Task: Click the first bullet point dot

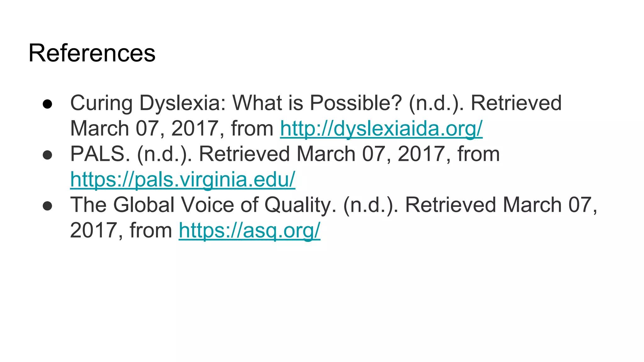Action: [47, 104]
